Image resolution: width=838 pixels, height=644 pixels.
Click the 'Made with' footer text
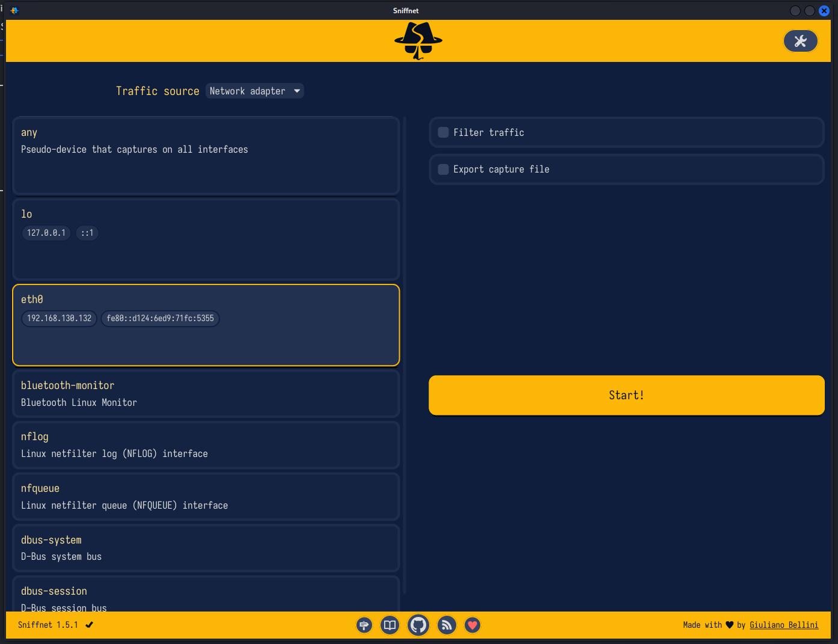(x=702, y=625)
